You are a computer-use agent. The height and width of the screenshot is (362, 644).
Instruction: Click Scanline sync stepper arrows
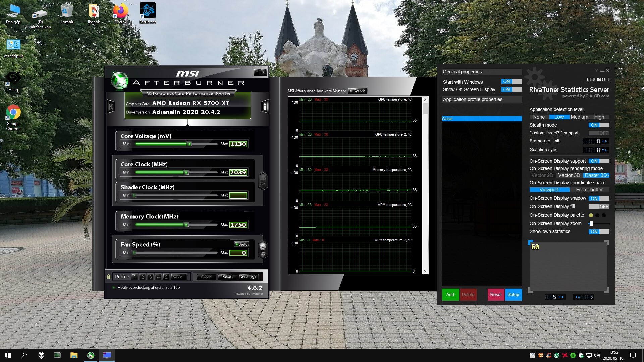coord(604,150)
